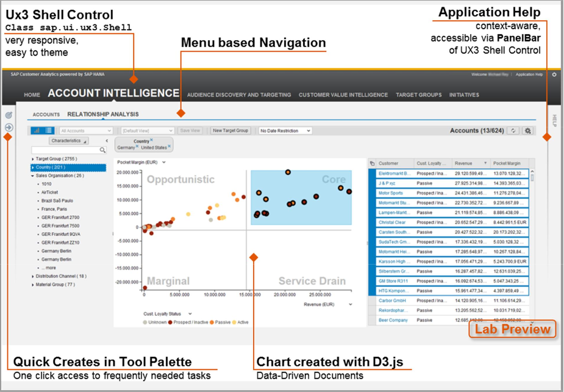The height and width of the screenshot is (392, 564).
Task: Open the Elektromarkt customer link
Action: tap(394, 174)
